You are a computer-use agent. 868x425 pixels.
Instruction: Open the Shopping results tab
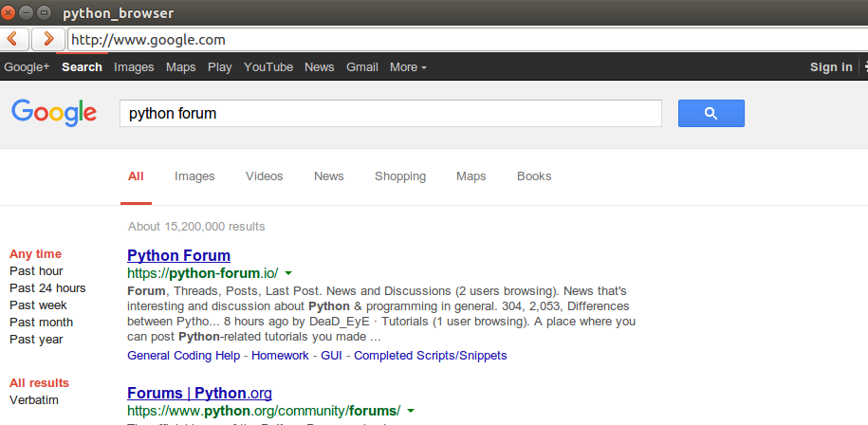point(399,176)
